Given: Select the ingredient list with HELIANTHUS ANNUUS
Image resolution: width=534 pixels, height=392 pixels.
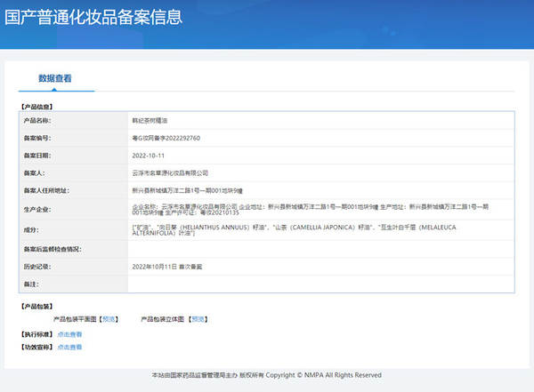Looking at the screenshot, I should [x=294, y=230].
